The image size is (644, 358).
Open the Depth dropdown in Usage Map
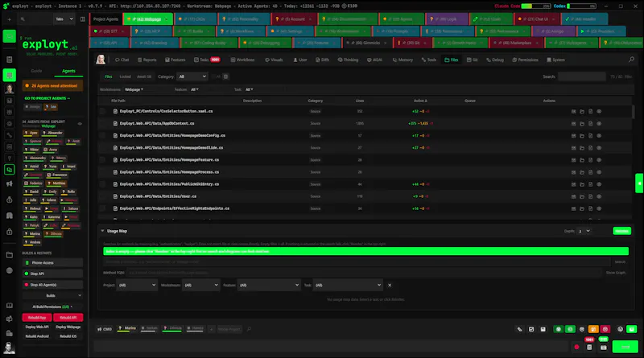(584, 231)
